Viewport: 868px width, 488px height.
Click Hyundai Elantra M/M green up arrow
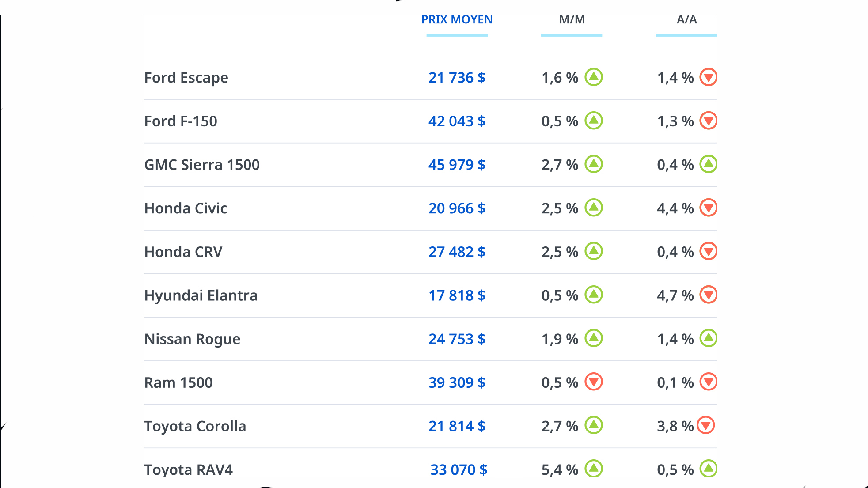point(594,295)
